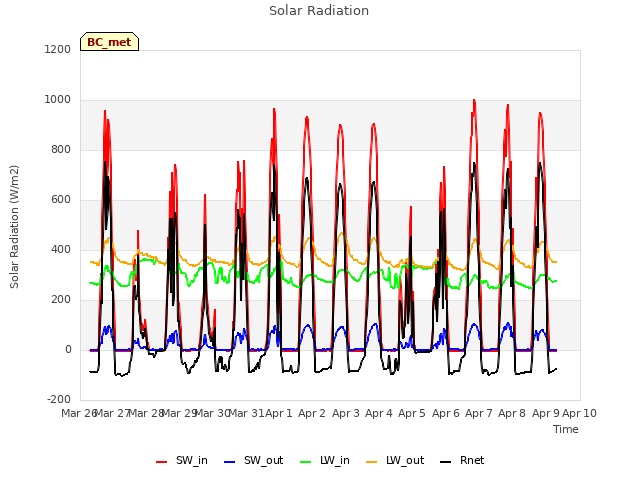Click the 600 y-axis tick label
The width and height of the screenshot is (640, 480).
(x=61, y=200)
